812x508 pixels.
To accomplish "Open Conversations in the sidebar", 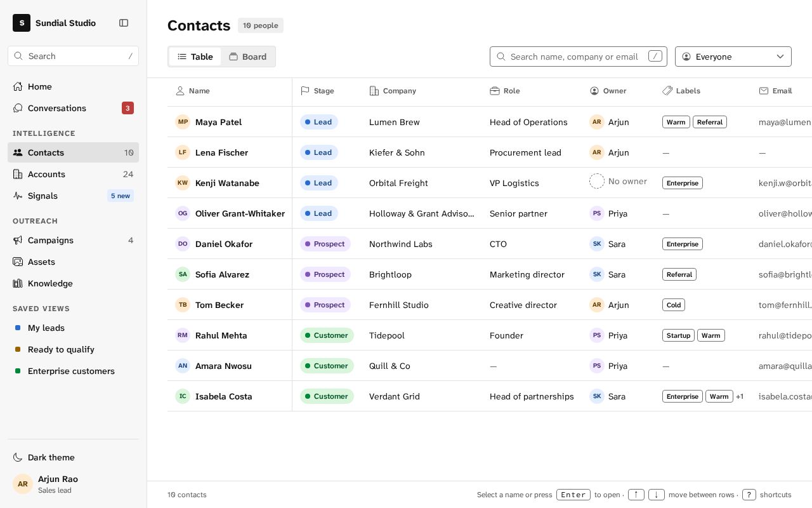I will pyautogui.click(x=73, y=108).
